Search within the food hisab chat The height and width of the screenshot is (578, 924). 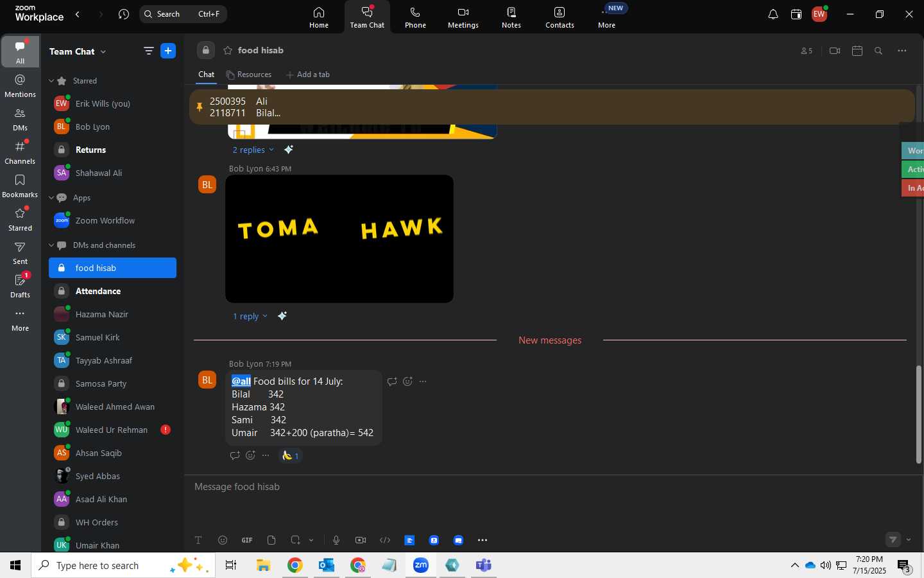click(878, 51)
